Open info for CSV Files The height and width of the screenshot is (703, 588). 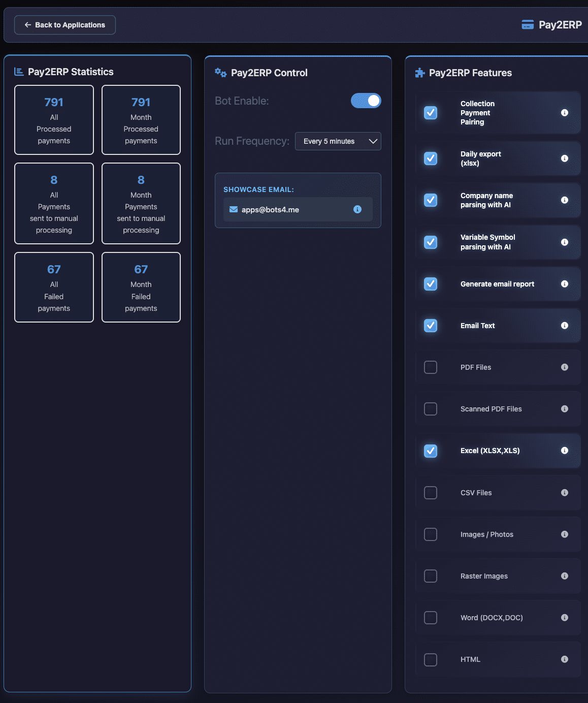pyautogui.click(x=564, y=493)
